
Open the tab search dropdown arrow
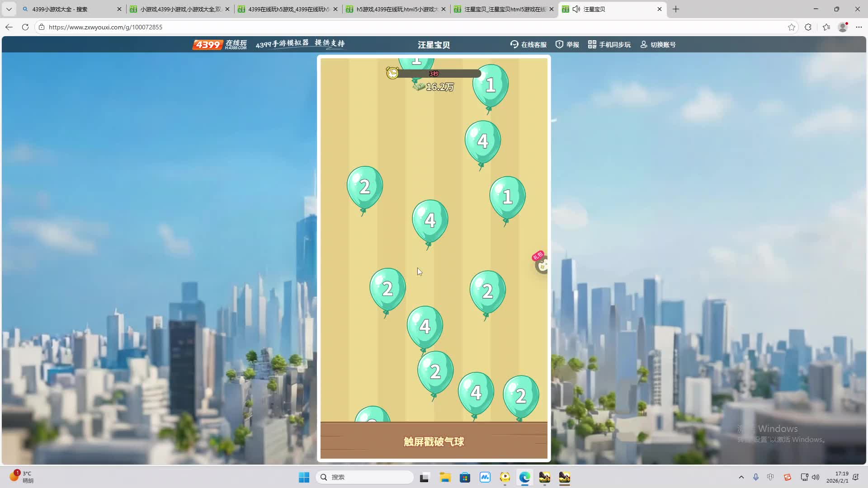(9, 9)
